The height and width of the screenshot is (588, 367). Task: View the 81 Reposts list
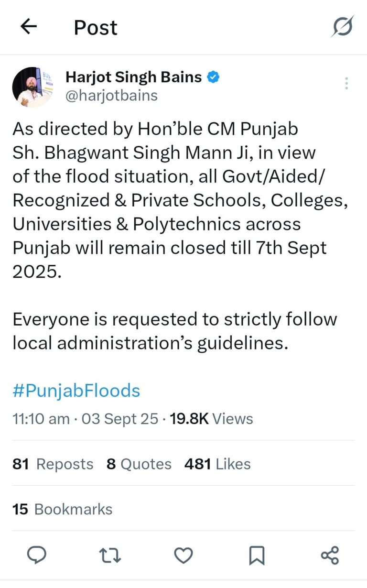[x=53, y=464]
